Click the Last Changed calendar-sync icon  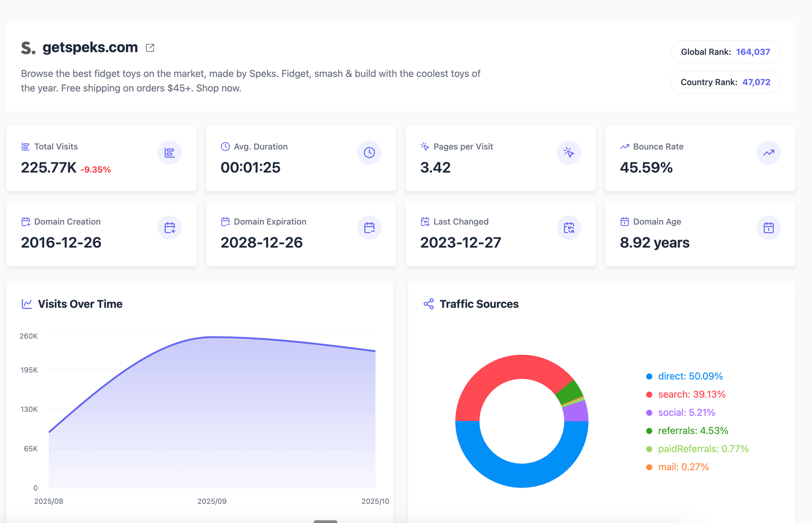coord(568,228)
